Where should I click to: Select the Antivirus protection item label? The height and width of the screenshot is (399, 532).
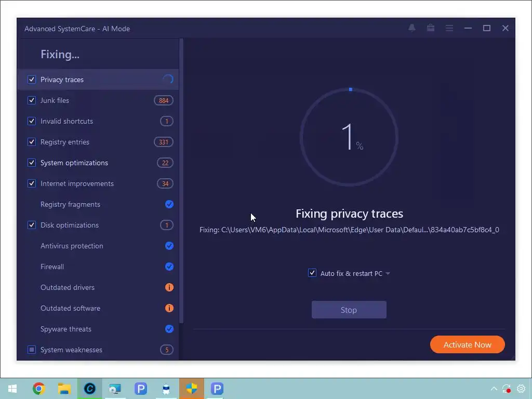coord(72,246)
